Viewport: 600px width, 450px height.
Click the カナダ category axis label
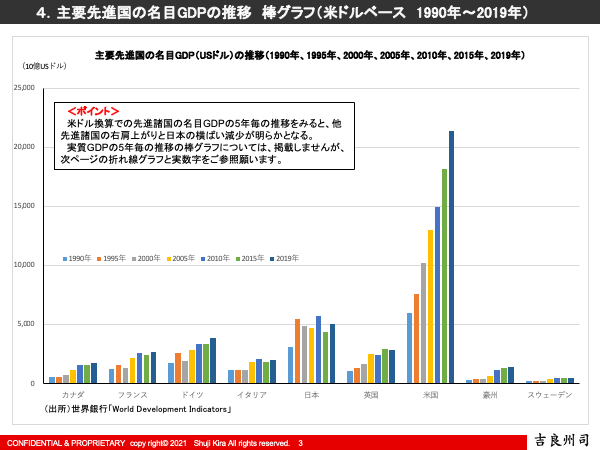point(72,395)
